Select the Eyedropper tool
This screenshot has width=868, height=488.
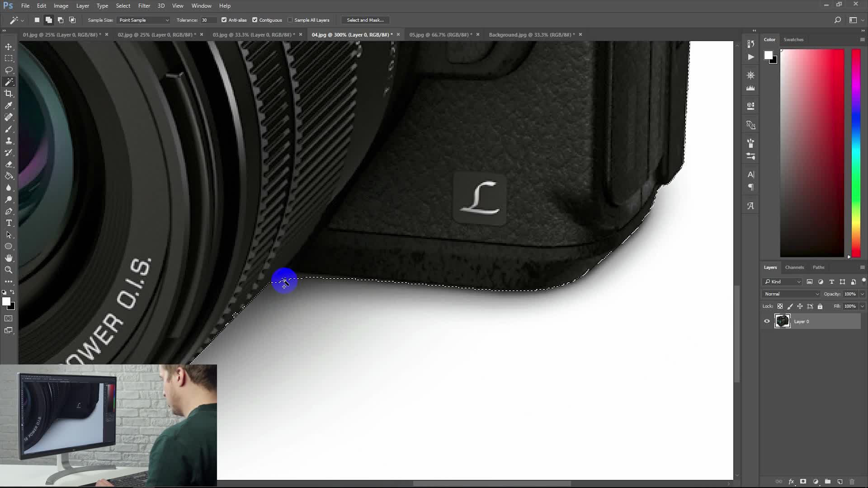tap(9, 105)
